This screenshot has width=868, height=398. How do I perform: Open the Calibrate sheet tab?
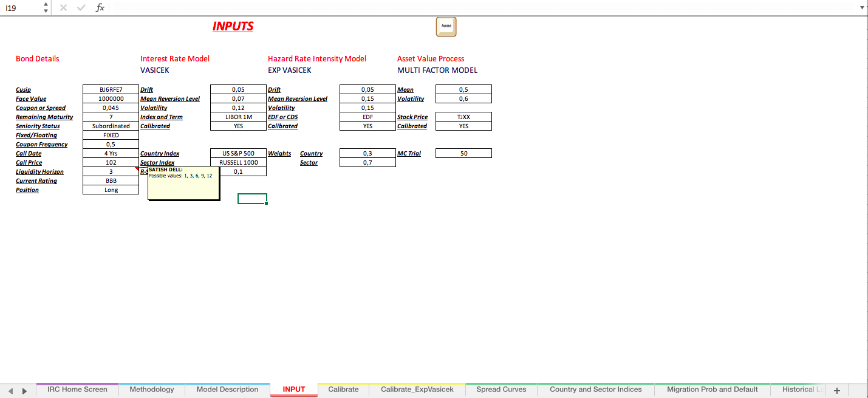pyautogui.click(x=343, y=389)
